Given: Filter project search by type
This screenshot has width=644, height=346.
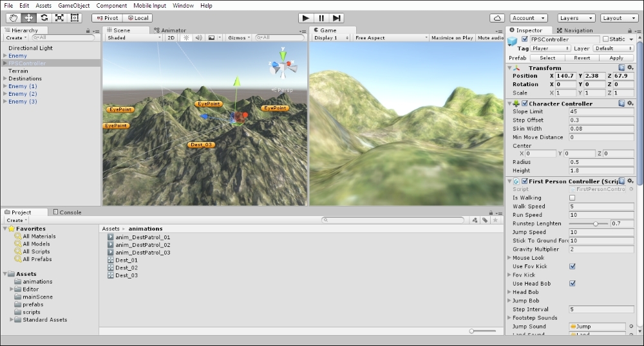Looking at the screenshot, I should pos(475,220).
